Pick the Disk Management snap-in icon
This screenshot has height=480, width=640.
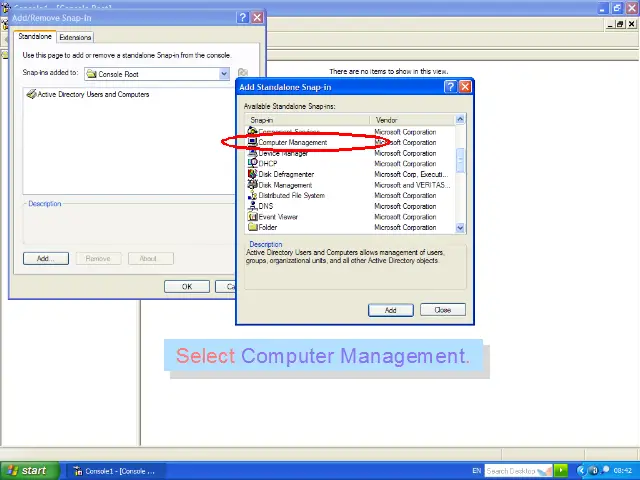(x=252, y=185)
